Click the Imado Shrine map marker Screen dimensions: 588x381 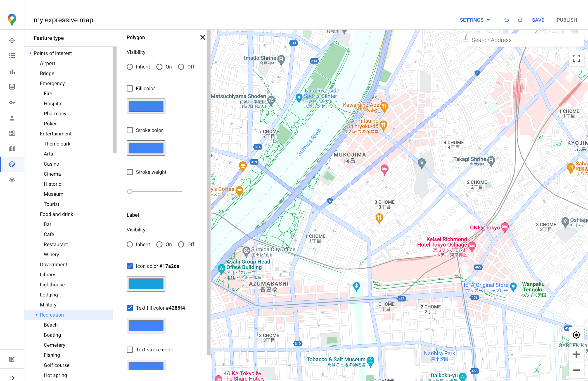point(281,60)
